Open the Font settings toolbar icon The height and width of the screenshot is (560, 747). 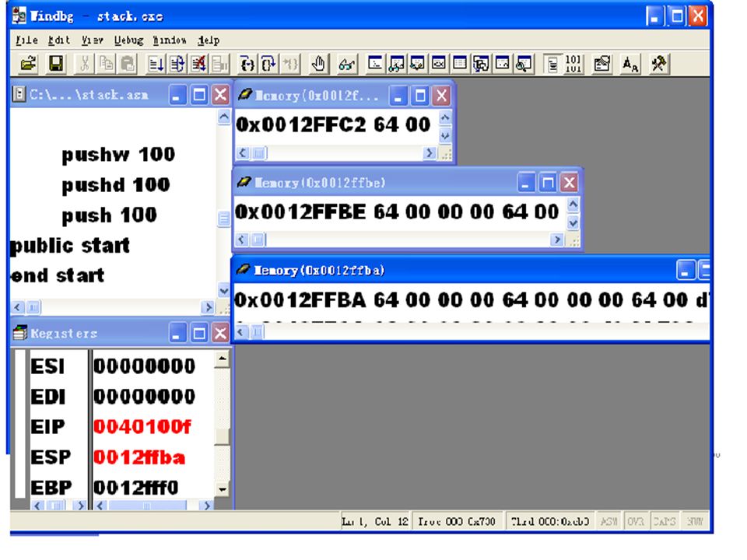coord(630,63)
